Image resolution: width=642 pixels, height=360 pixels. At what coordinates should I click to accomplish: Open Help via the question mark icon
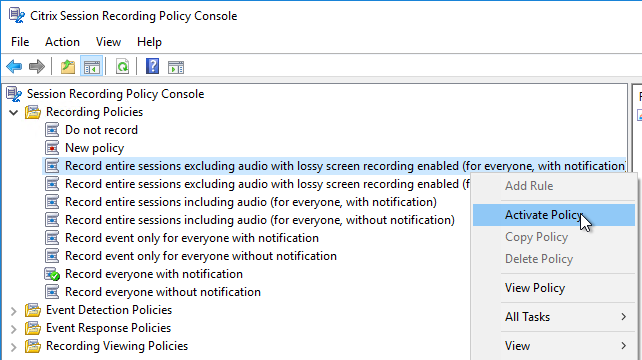click(152, 66)
